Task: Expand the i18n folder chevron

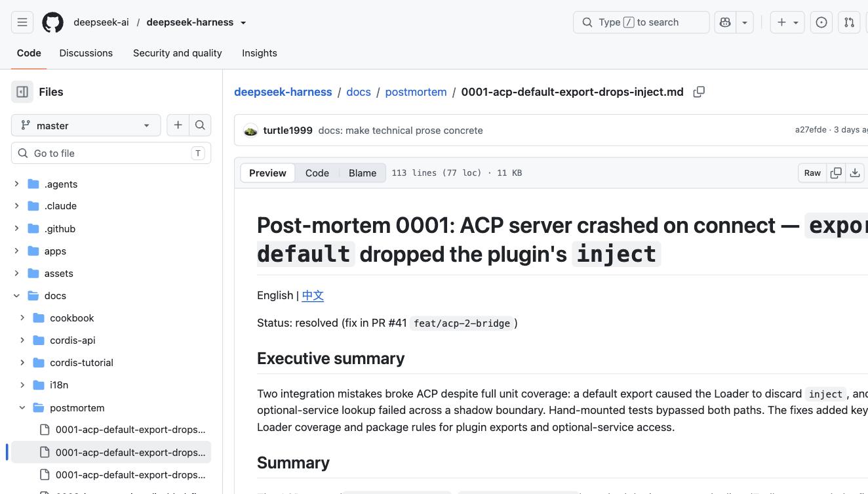Action: click(22, 385)
